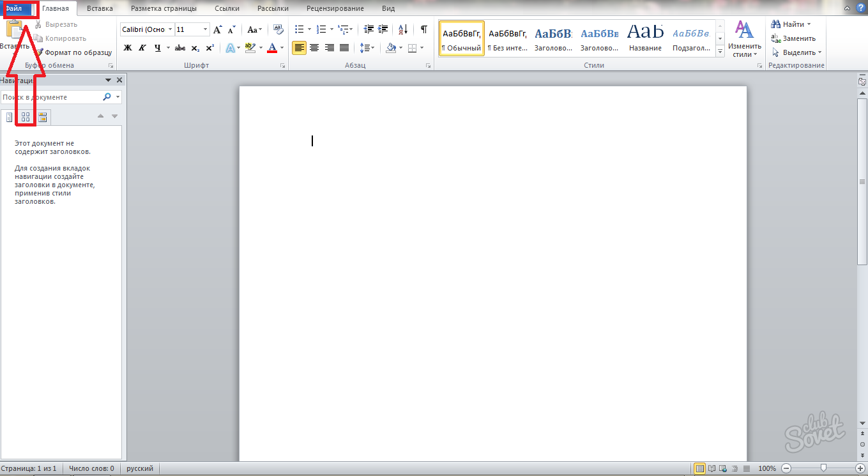Viewport: 868px width, 476px height.
Task: Click the Число слов: 0 word count
Action: [91, 468]
